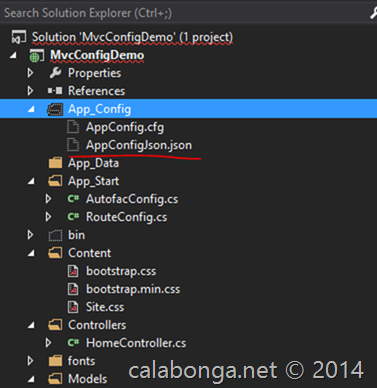Click the fonts folder icon
Image resolution: width=377 pixels, height=388 pixels.
point(55,361)
